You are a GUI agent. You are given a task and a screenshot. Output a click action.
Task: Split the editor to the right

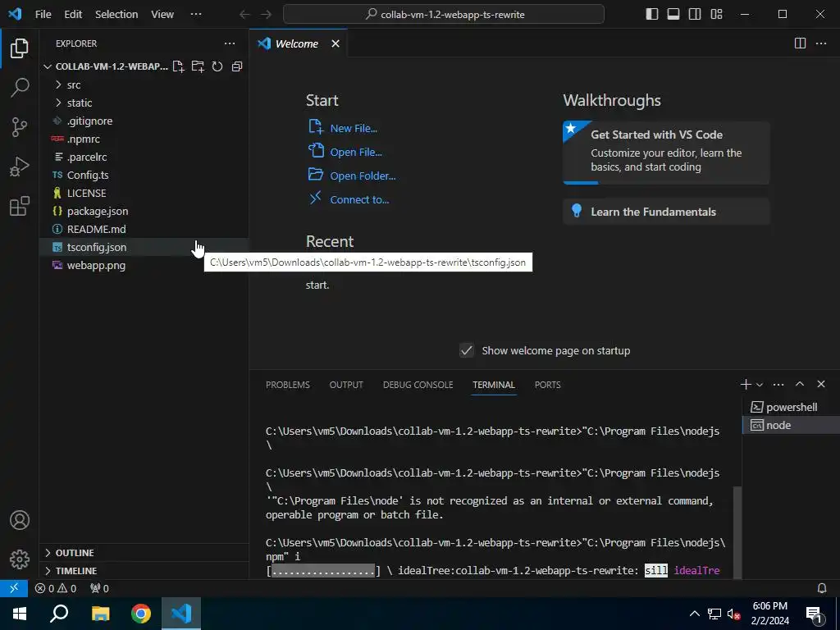[x=800, y=43]
